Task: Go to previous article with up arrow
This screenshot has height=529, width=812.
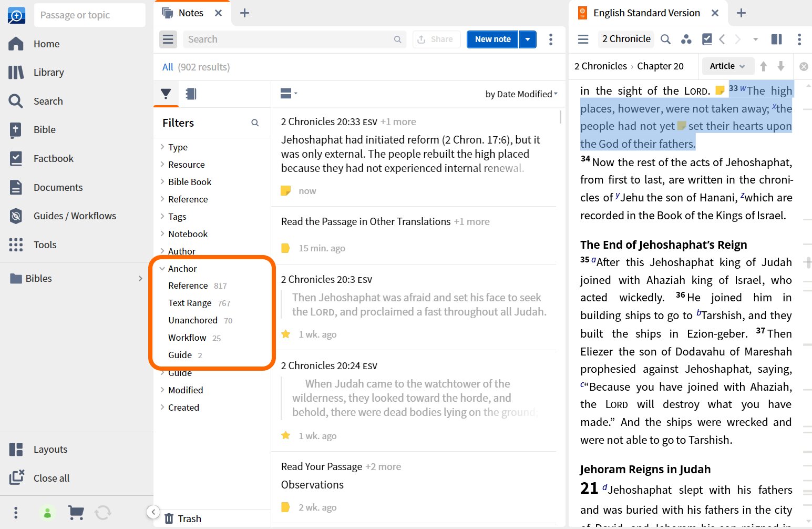Action: [764, 66]
